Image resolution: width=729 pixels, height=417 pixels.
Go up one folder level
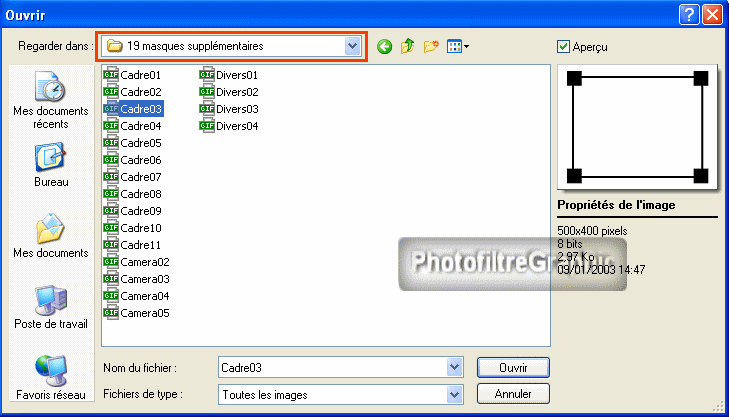(408, 46)
